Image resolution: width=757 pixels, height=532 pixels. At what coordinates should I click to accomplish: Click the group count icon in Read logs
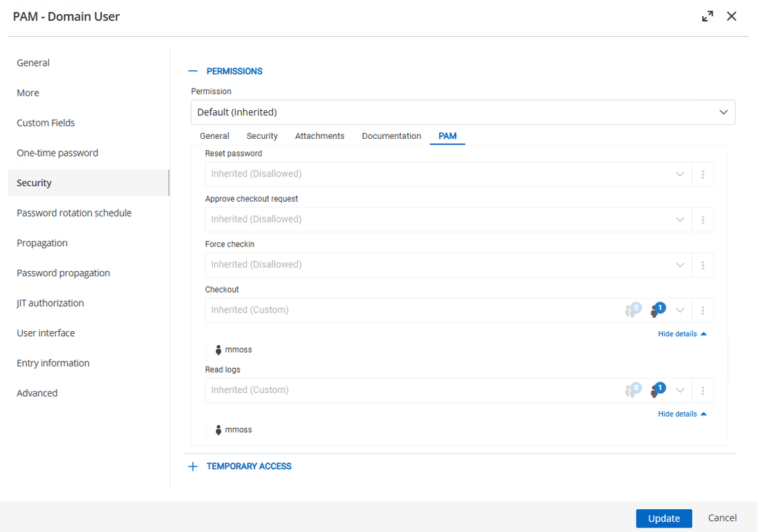(x=632, y=390)
